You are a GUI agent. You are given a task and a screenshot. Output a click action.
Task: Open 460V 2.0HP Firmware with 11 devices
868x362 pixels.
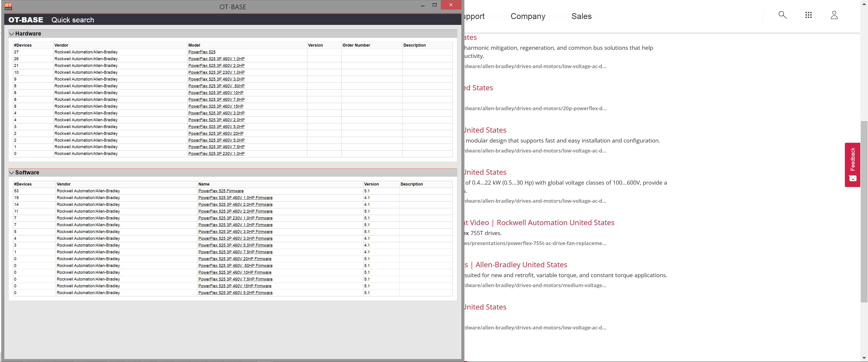pos(235,211)
